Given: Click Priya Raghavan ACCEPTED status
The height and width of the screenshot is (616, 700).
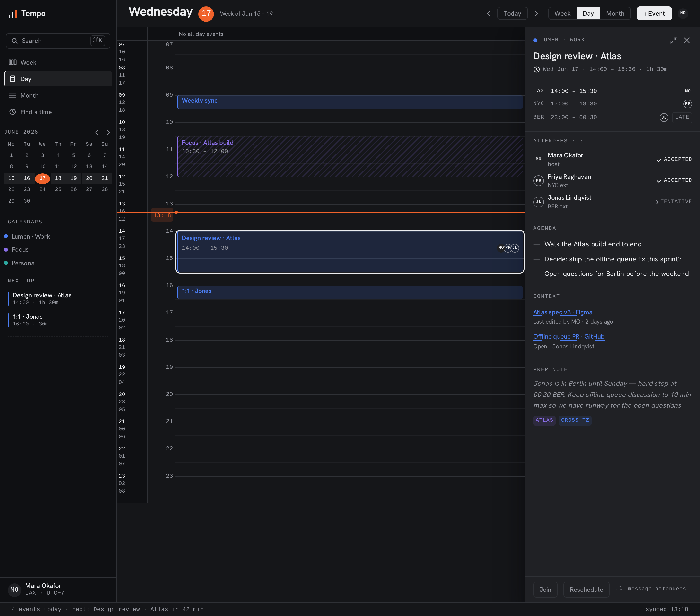Looking at the screenshot, I should click(x=674, y=180).
